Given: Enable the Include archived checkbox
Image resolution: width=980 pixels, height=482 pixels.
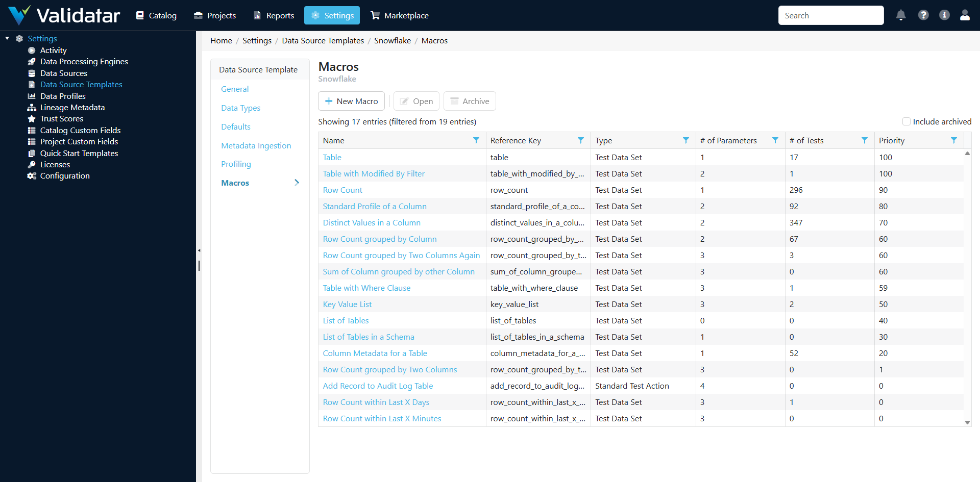Looking at the screenshot, I should (907, 121).
